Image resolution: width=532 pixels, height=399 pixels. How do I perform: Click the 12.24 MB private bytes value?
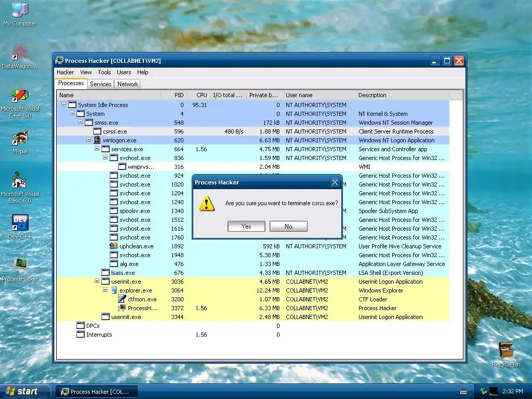pos(268,290)
